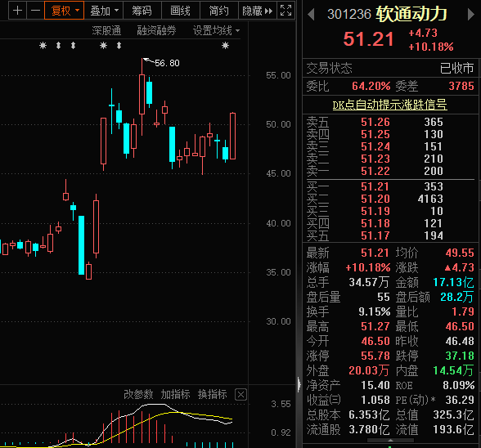Click 换指标 in indicator panel
The width and height of the screenshot is (481, 448).
point(213,394)
